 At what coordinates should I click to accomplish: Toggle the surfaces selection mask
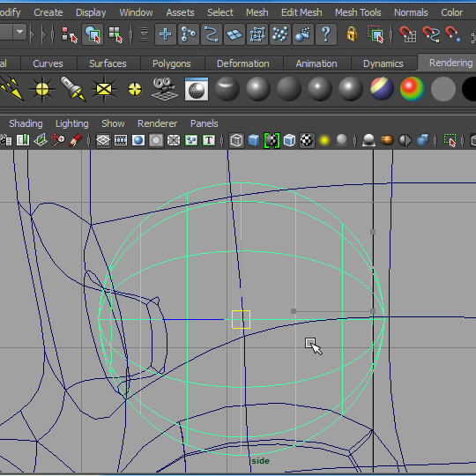tap(234, 34)
